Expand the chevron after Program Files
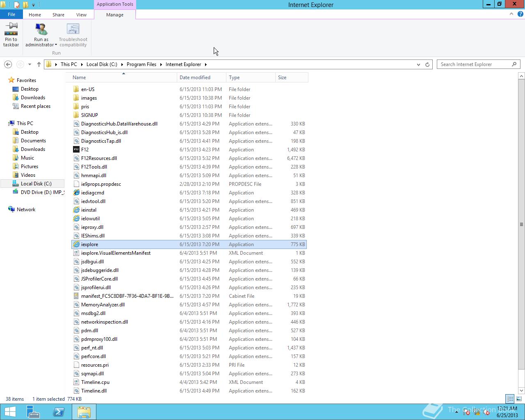Screen dimensions: 525x420 161,64
